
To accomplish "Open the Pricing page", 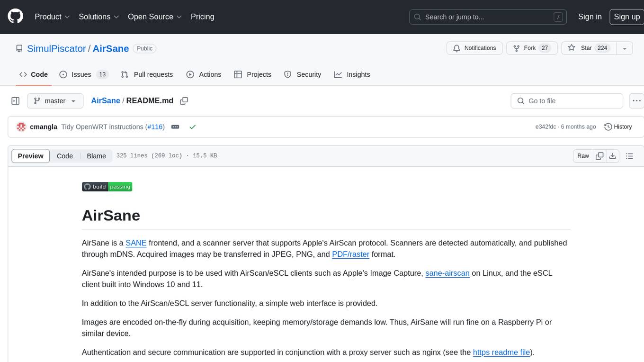I will pos(202,17).
